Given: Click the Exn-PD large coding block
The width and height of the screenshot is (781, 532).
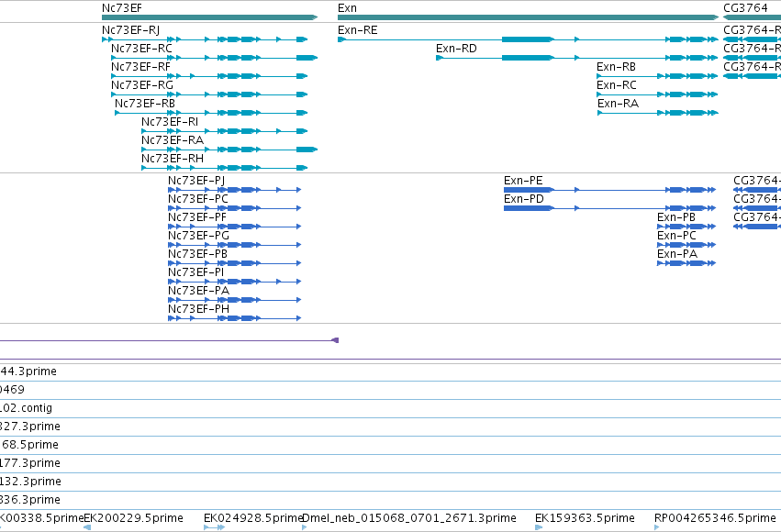Looking at the screenshot, I should pyautogui.click(x=529, y=208).
